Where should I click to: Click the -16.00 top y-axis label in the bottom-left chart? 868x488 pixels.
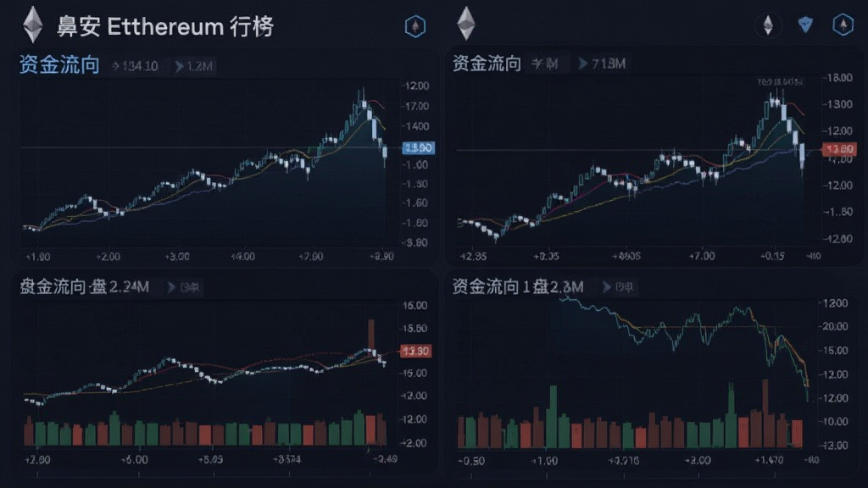pos(414,305)
